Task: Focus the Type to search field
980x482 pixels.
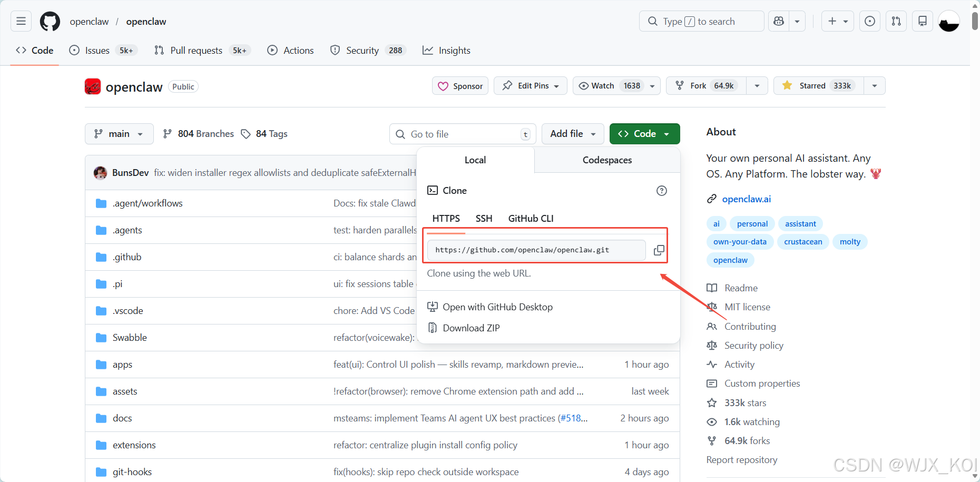Action: point(701,21)
